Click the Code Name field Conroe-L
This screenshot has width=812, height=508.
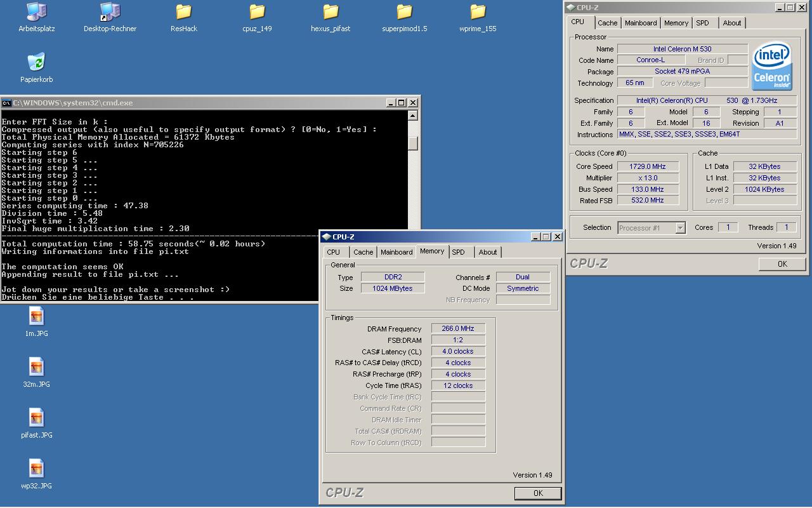tap(651, 60)
